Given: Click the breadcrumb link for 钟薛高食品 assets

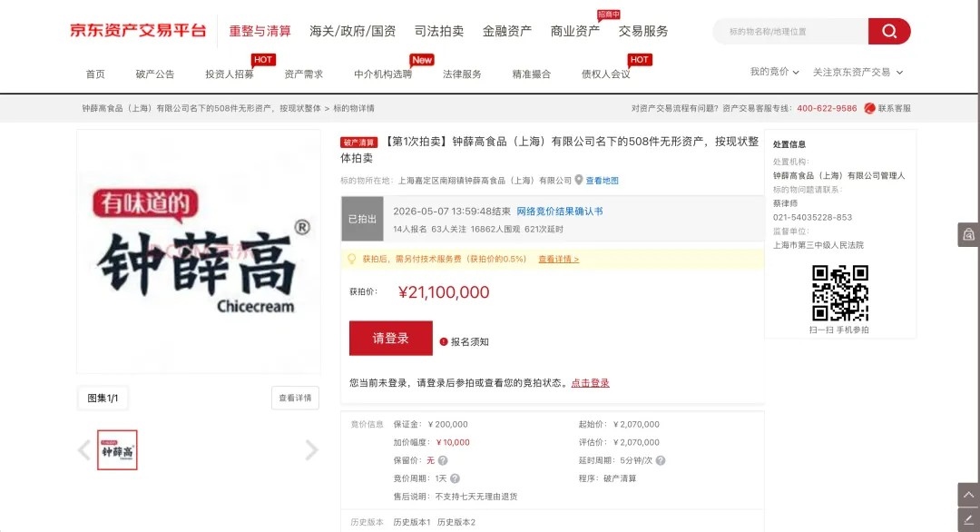Looking at the screenshot, I should pyautogui.click(x=201, y=108).
